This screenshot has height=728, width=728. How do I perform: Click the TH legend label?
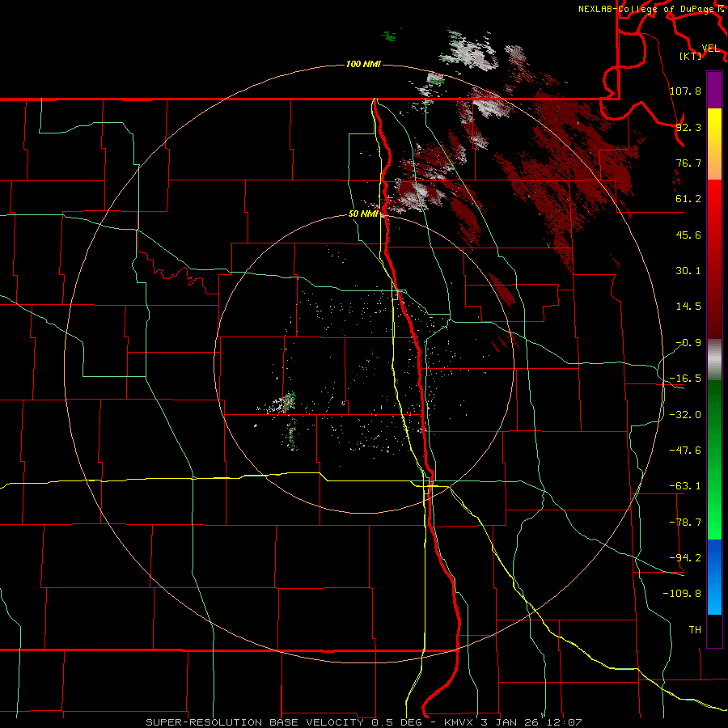695,630
